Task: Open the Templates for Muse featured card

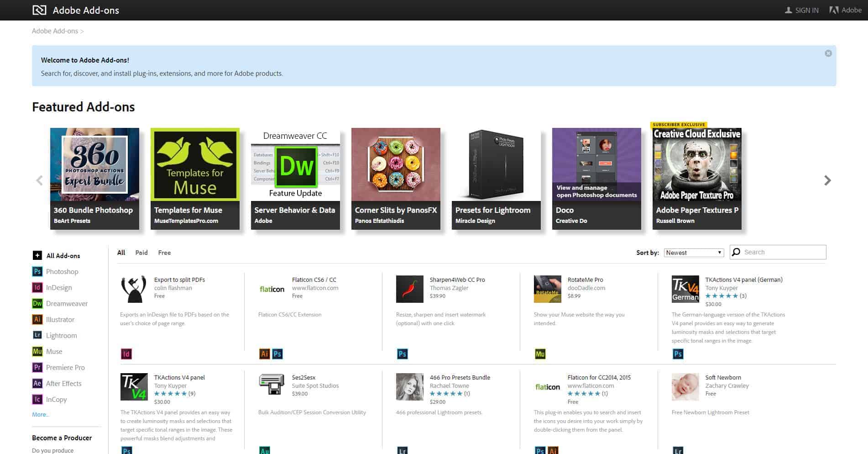Action: pyautogui.click(x=195, y=179)
